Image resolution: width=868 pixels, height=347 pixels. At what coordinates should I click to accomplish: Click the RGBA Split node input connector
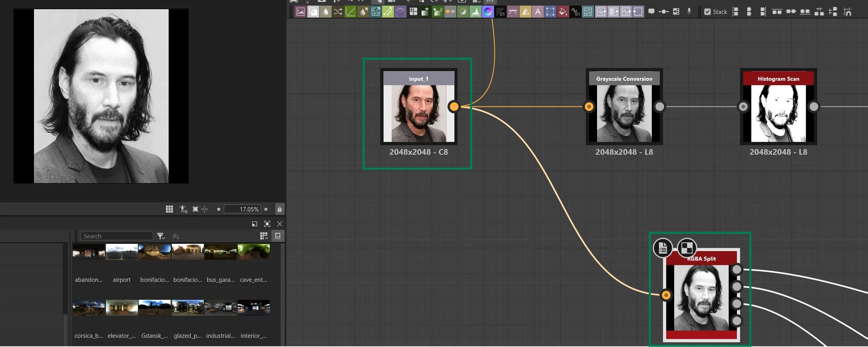coord(666,295)
